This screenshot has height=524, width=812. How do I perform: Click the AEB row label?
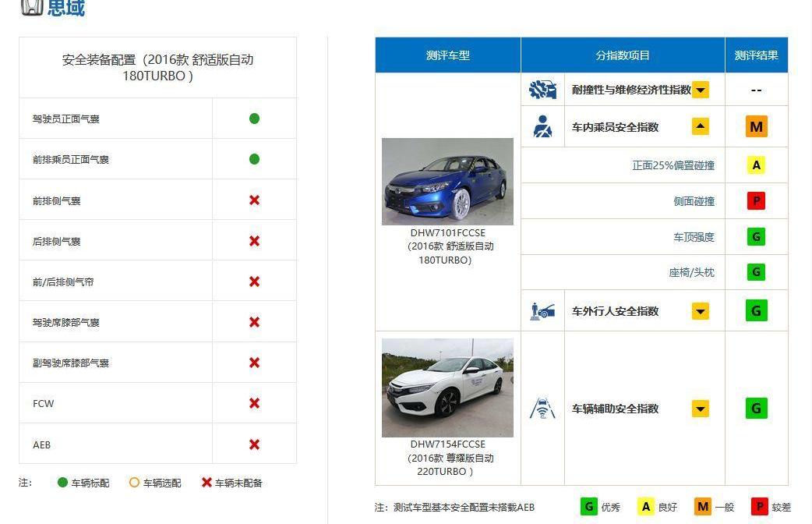(x=41, y=444)
